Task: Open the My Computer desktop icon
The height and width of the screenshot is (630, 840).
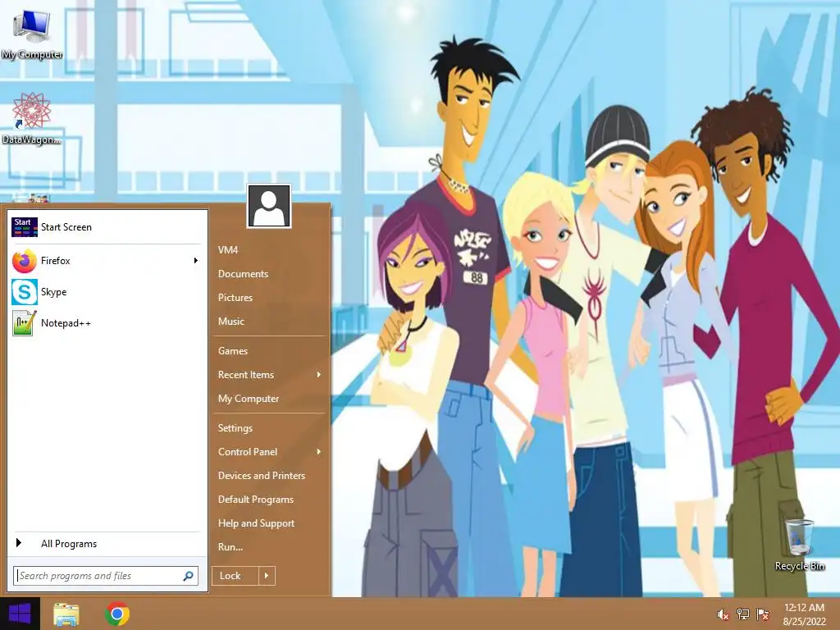Action: pos(32,32)
